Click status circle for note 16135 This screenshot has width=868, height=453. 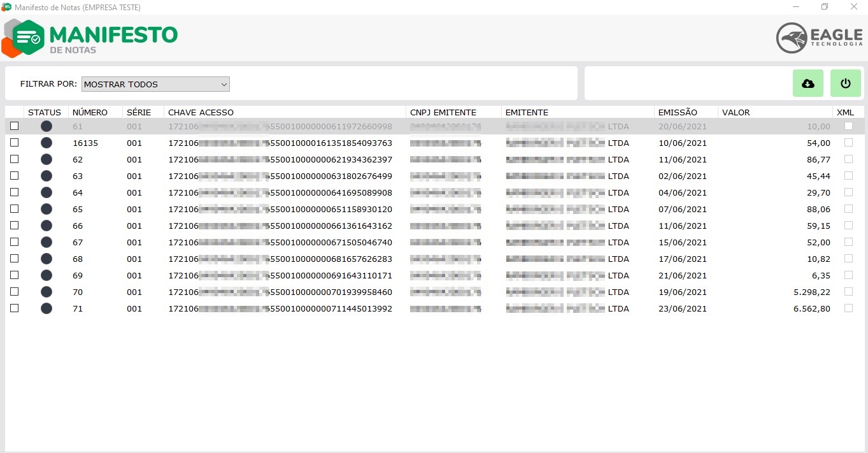point(46,143)
